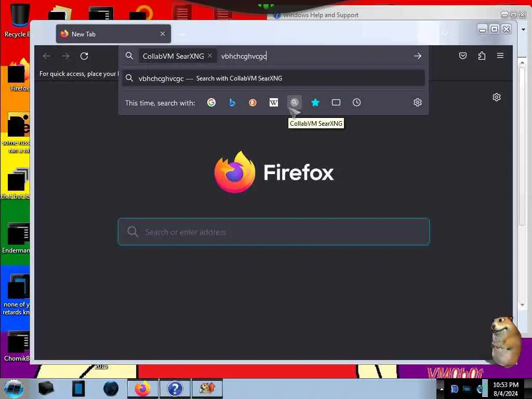Search in open Tabs icon
Image resolution: width=532 pixels, height=399 pixels.
(336, 102)
